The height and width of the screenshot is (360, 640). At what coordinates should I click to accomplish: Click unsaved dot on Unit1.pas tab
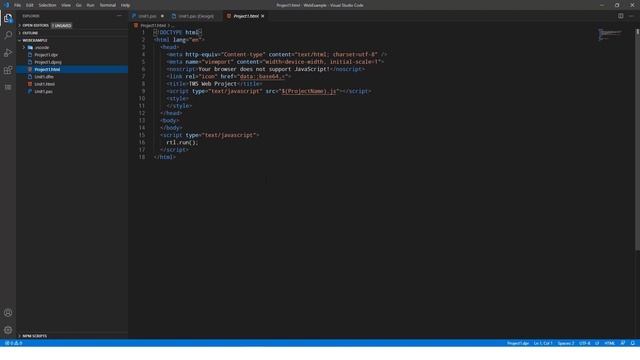point(162,16)
